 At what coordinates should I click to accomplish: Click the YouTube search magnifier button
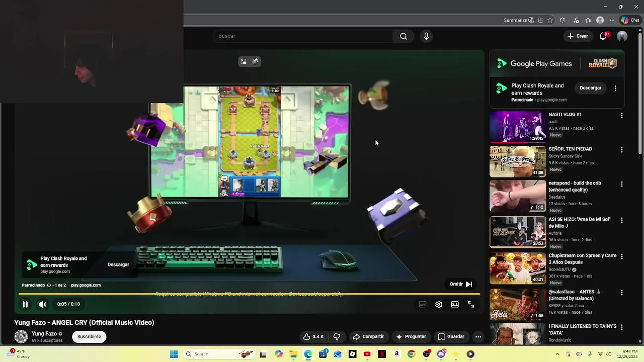click(x=404, y=36)
